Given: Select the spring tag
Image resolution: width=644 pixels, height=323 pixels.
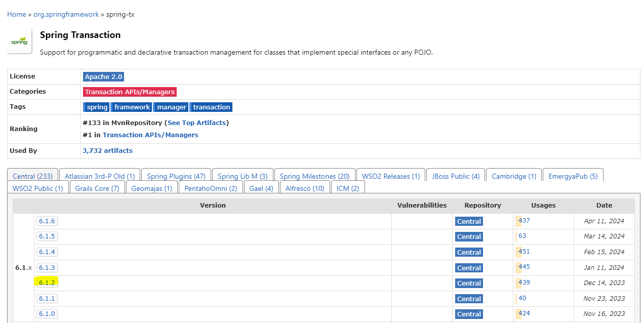Looking at the screenshot, I should click(97, 107).
